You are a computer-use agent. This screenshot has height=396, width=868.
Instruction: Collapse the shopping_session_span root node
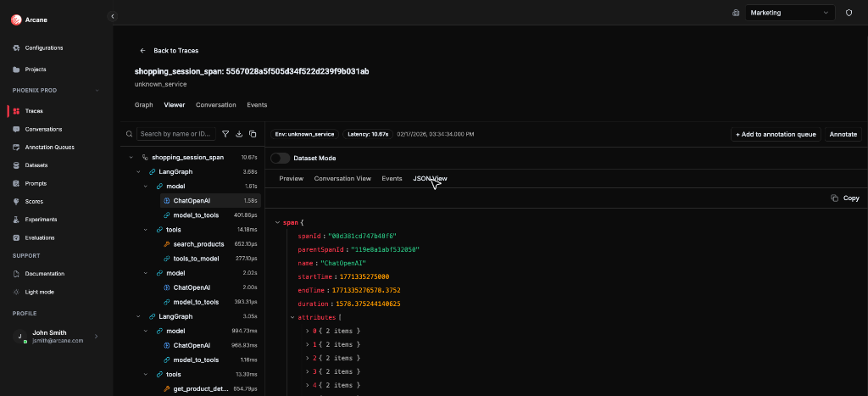[x=131, y=157]
